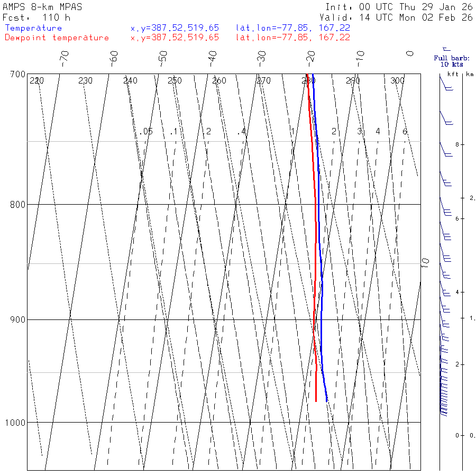The image size is (476, 476).
Task: Click the 700 pressure level label
Action: 17,75
